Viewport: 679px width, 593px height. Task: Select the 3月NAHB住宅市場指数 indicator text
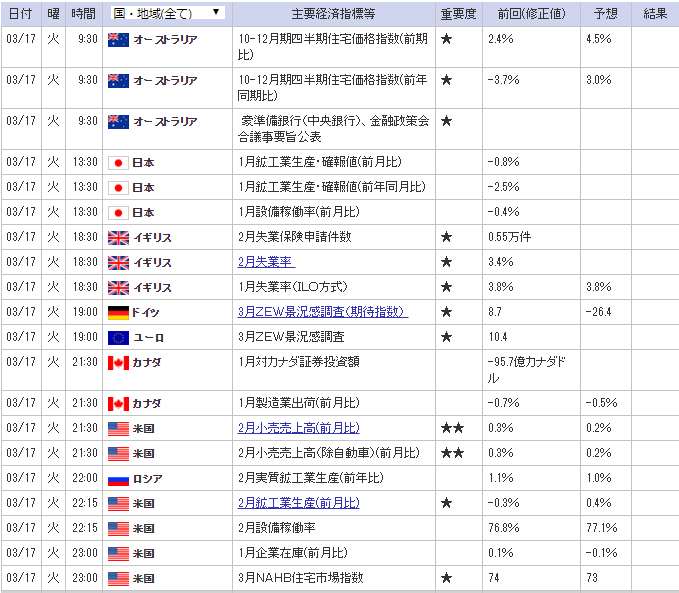pyautogui.click(x=301, y=577)
